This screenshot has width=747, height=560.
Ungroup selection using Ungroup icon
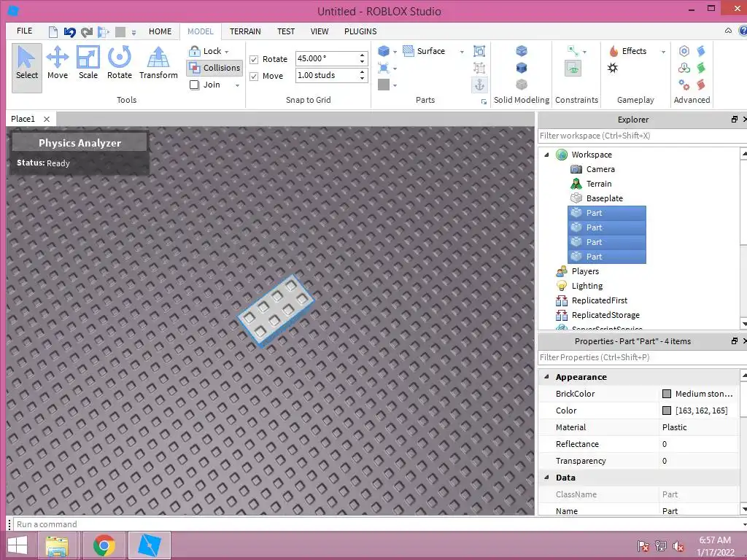(479, 68)
